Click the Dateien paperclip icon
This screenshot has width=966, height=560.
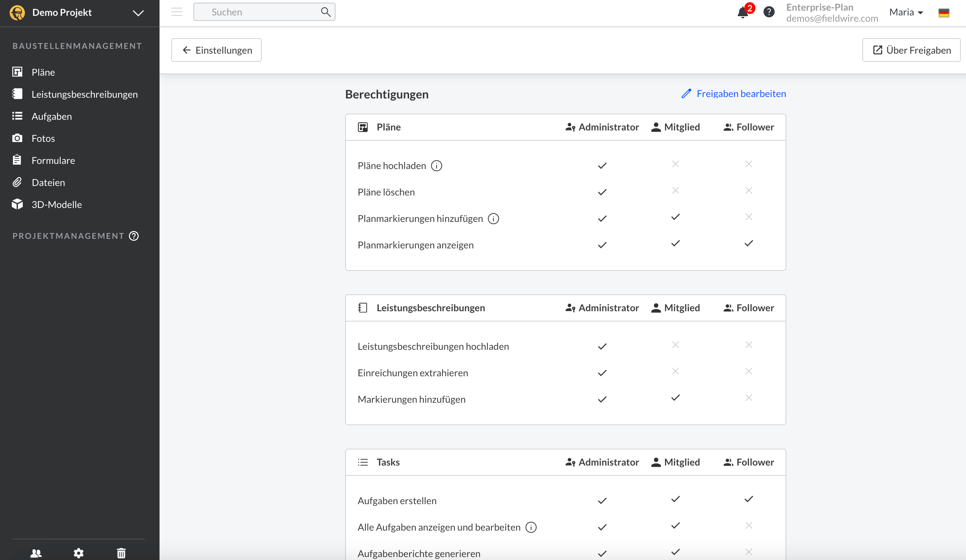[17, 182]
